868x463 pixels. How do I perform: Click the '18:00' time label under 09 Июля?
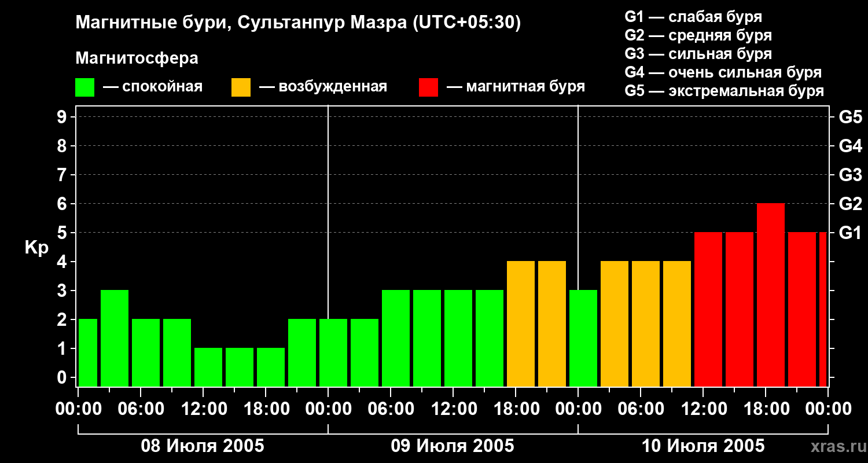(516, 409)
